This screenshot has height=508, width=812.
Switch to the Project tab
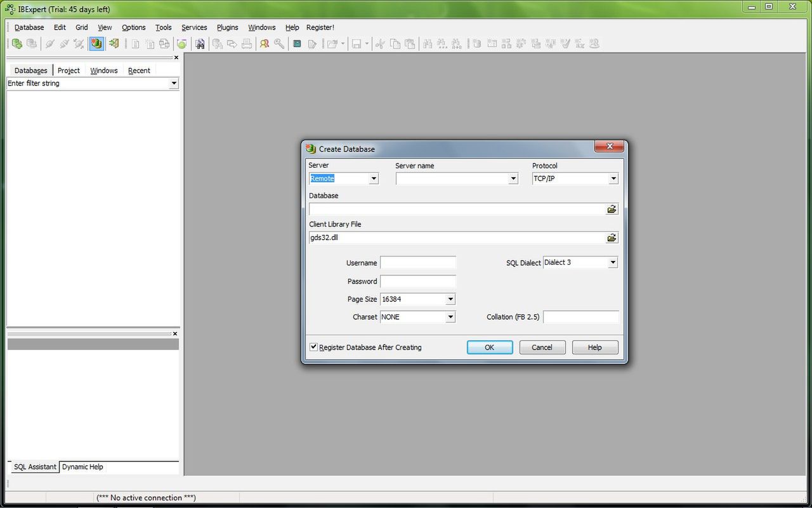pyautogui.click(x=69, y=70)
